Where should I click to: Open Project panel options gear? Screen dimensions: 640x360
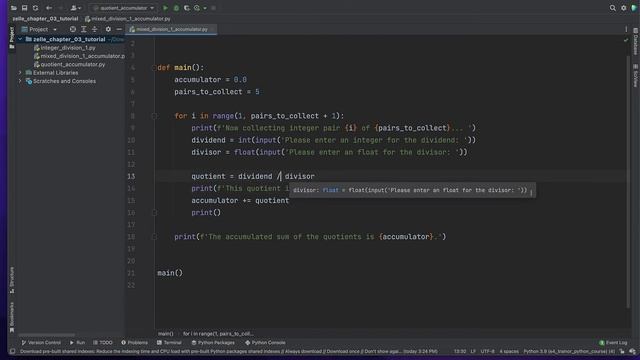click(x=108, y=29)
